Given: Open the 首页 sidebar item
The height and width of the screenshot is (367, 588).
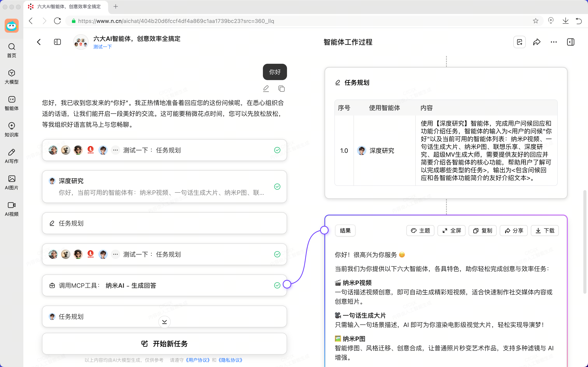Looking at the screenshot, I should click(x=12, y=51).
